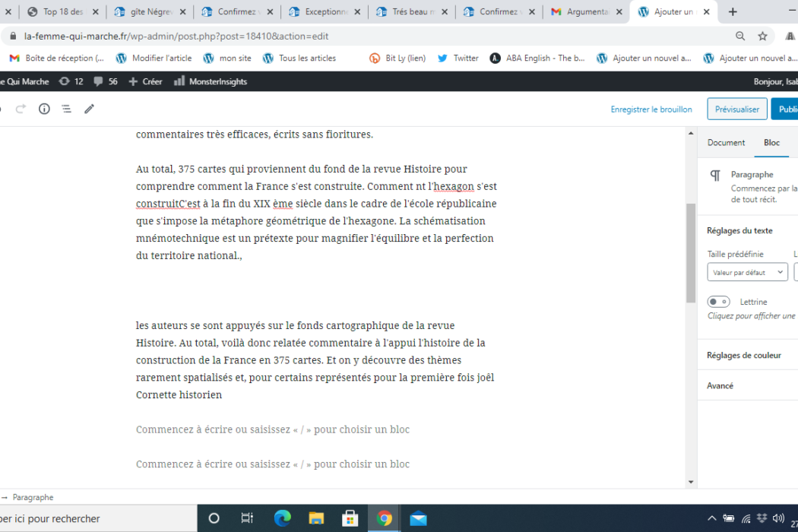Image resolution: width=798 pixels, height=532 pixels.
Task: Bookmark this page with star icon
Action: (762, 36)
